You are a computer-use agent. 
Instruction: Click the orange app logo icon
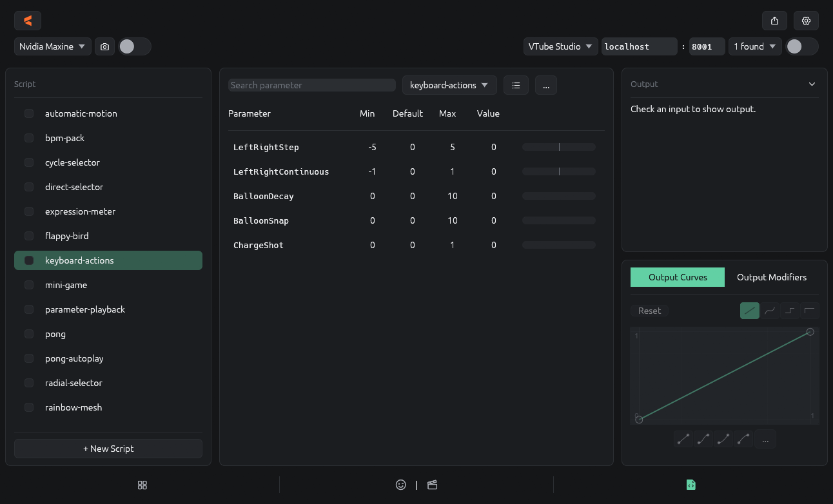[28, 21]
